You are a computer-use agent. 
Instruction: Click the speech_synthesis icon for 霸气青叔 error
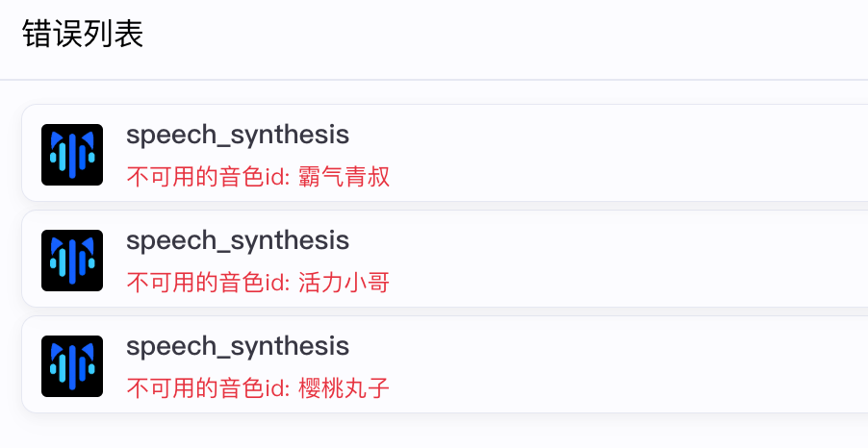pos(72,154)
